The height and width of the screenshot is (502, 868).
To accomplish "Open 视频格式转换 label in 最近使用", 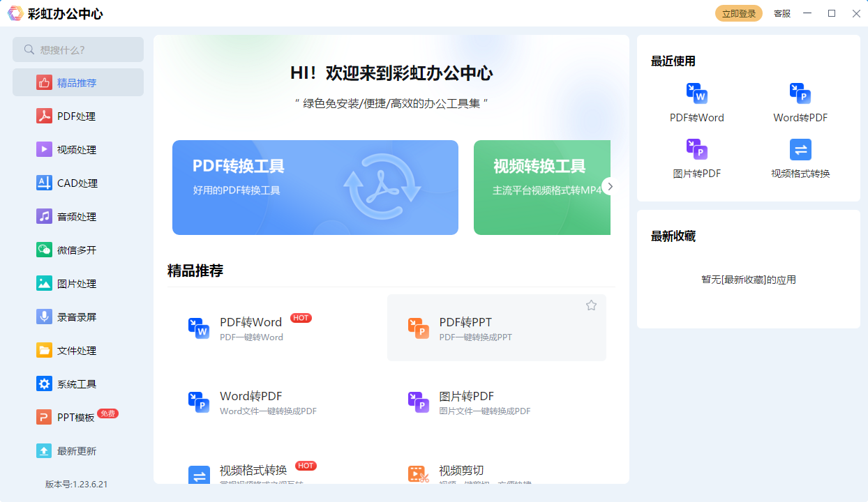I will click(x=800, y=174).
